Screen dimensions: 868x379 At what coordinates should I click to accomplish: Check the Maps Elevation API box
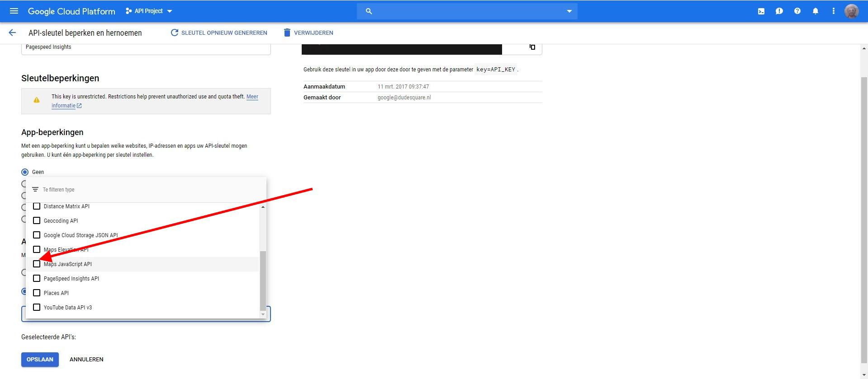(37, 249)
